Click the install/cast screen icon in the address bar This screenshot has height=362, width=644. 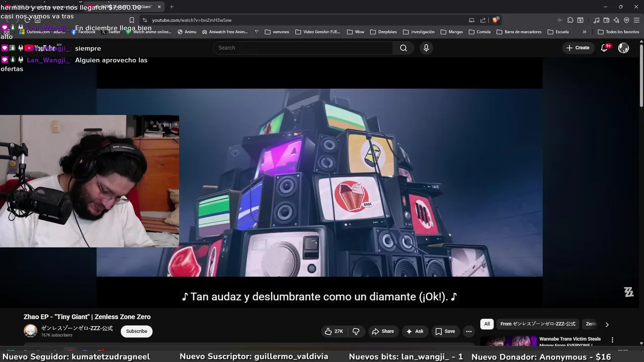coord(471,20)
